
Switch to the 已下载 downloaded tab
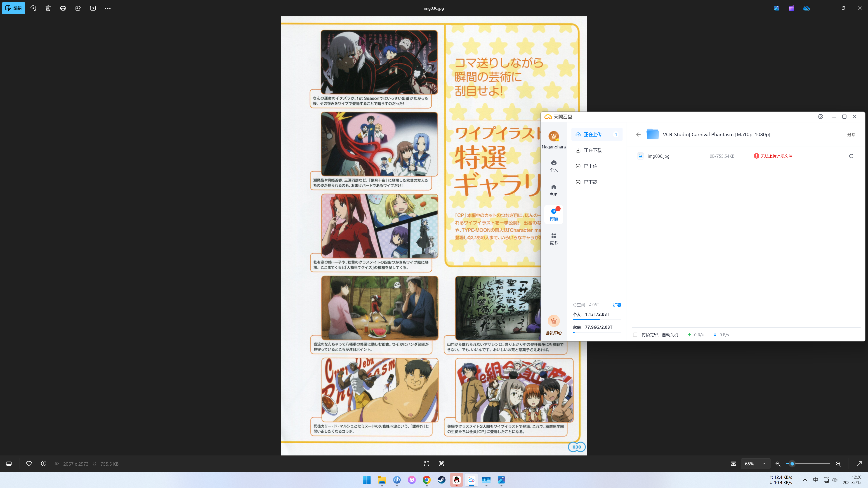(597, 182)
